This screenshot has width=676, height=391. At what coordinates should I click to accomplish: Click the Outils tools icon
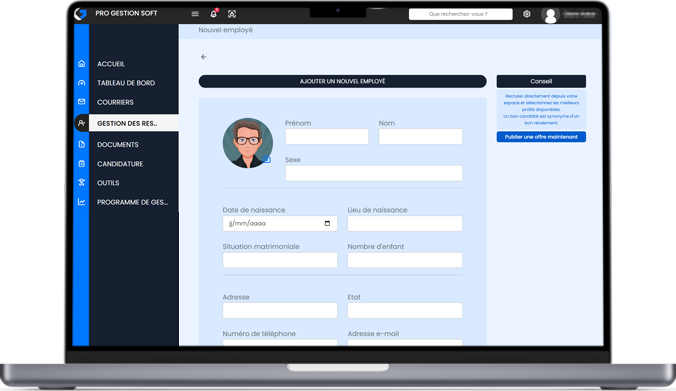point(81,182)
